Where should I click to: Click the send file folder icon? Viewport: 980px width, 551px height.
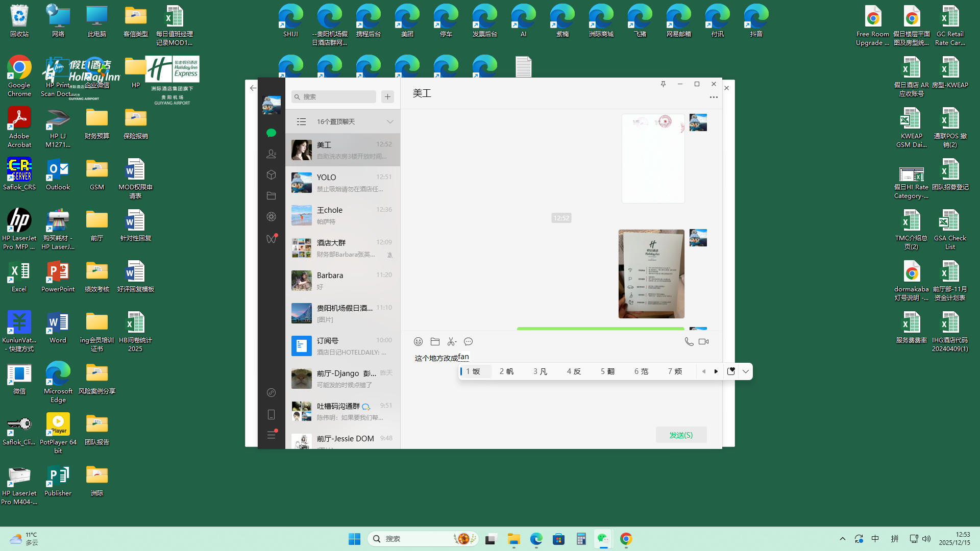coord(435,341)
